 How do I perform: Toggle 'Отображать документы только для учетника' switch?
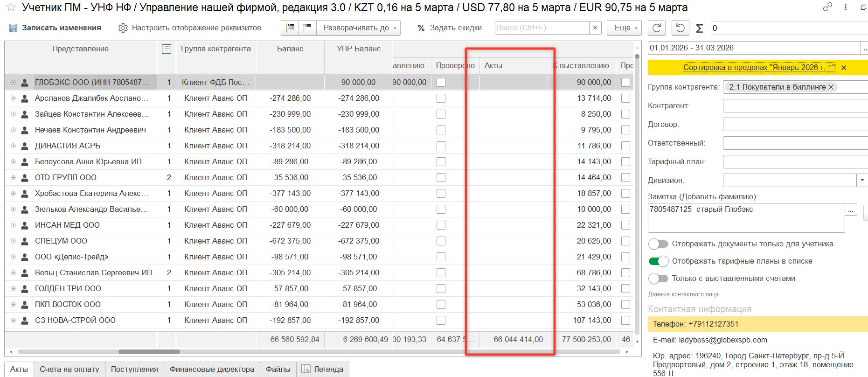coord(658,244)
